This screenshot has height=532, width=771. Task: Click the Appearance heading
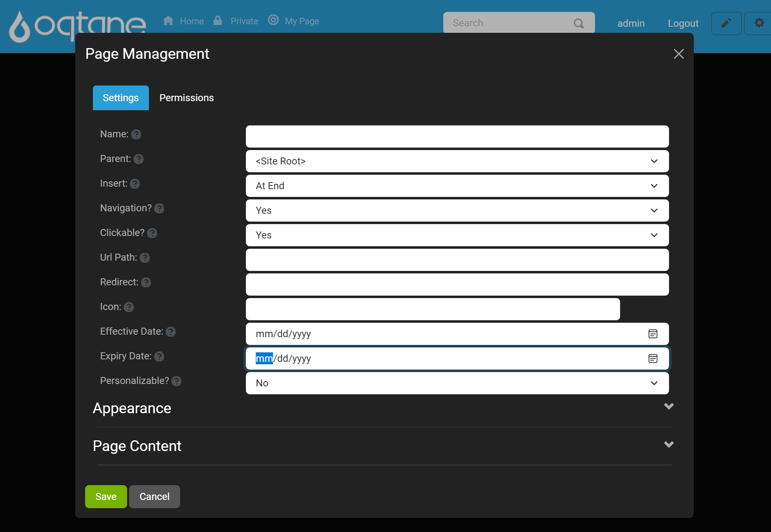(132, 408)
